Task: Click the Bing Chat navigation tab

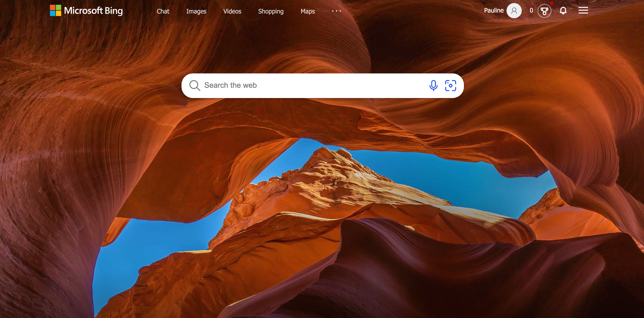Action: [163, 11]
